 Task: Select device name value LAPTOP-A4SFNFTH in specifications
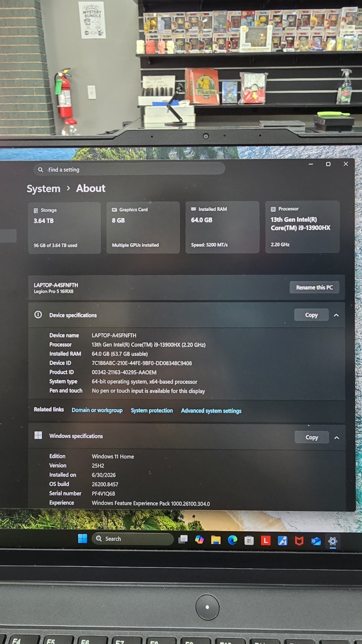click(x=114, y=335)
